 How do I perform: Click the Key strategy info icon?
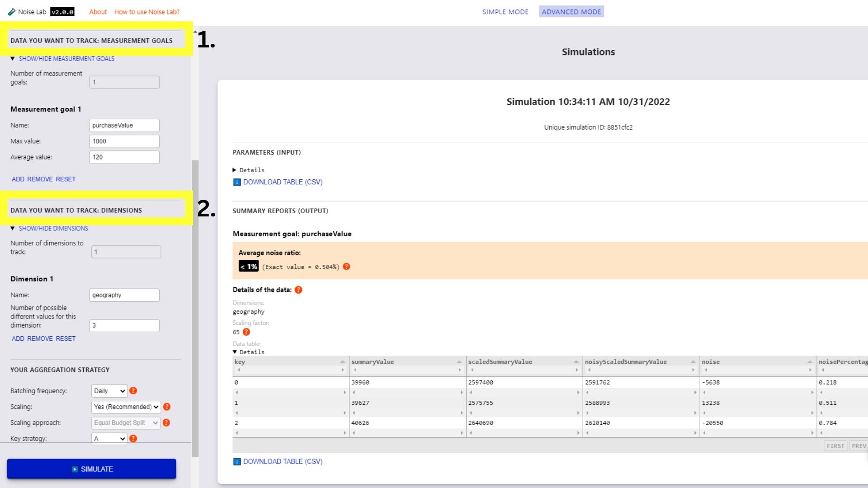[133, 439]
